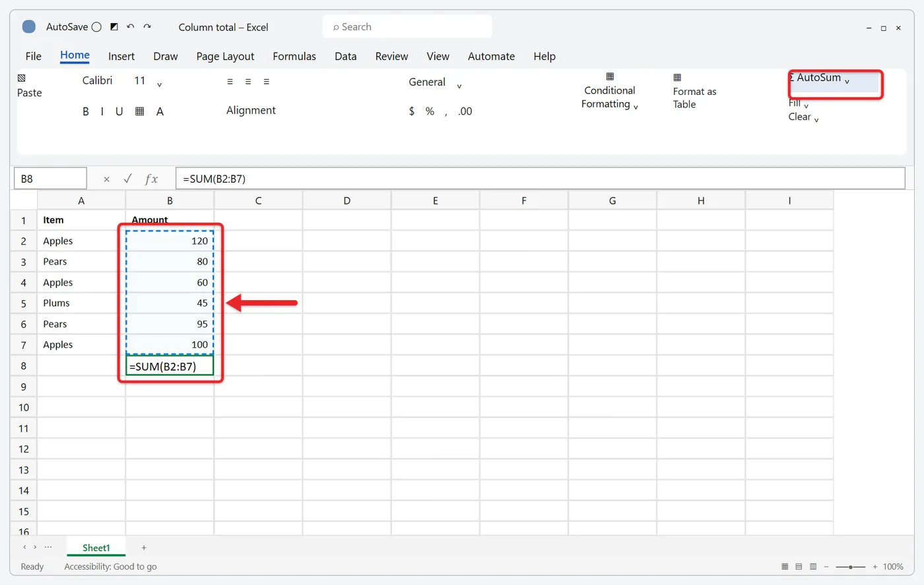Viewport: 924px width, 585px height.
Task: Switch to Normal view in the status bar
Action: point(785,567)
